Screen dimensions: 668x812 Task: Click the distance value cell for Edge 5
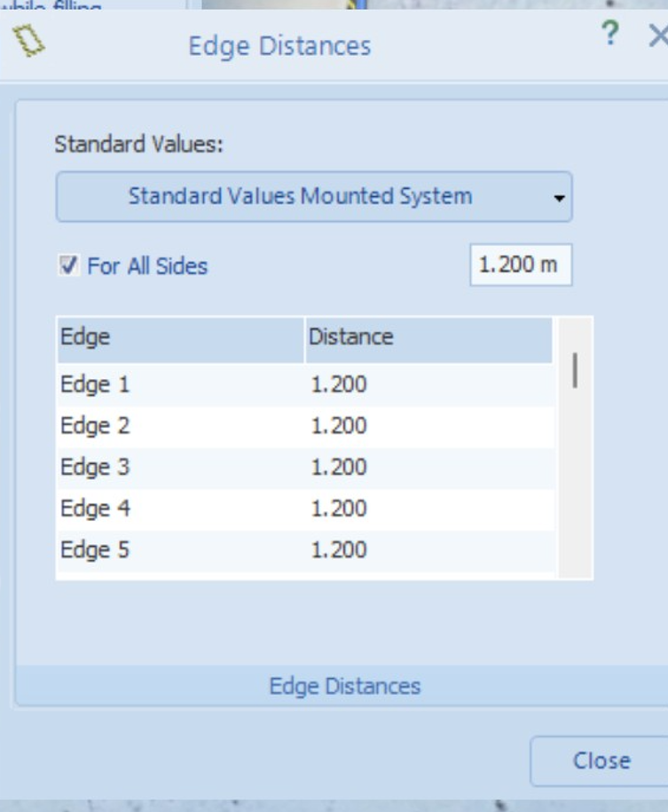339,550
